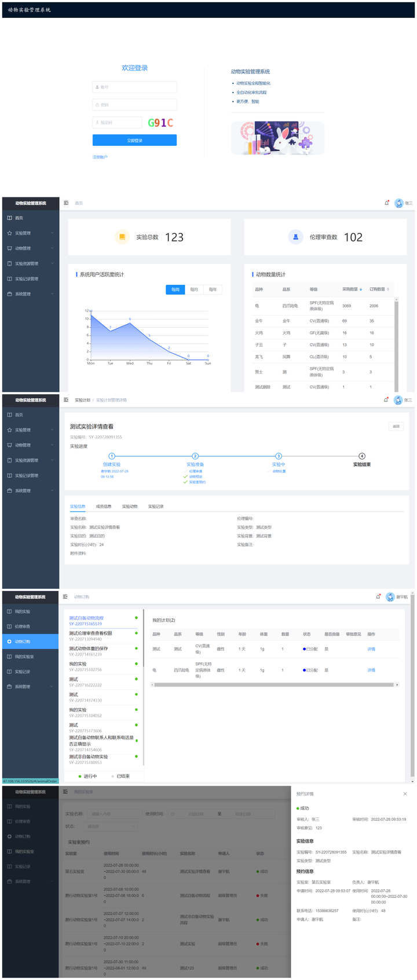Click horizontal scrollbar under 我的计划 table
This screenshot has height=980, width=417.
pos(275,685)
